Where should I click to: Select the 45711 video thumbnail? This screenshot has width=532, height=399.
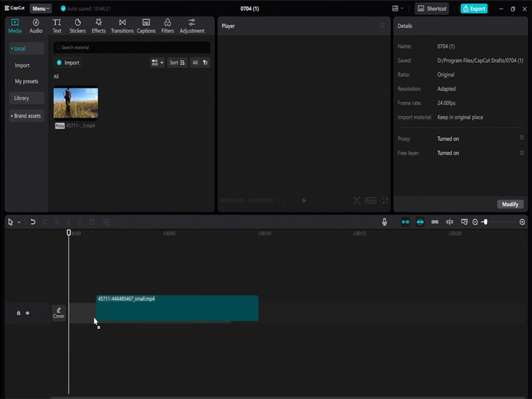pos(75,103)
